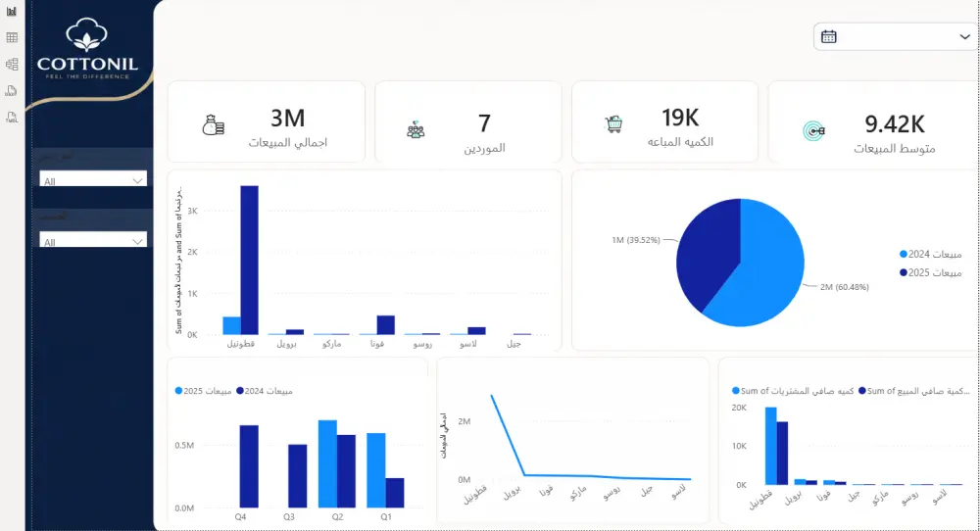Click the 10K axis value in quantity chart
Image resolution: width=980 pixels, height=531 pixels.
tap(739, 446)
